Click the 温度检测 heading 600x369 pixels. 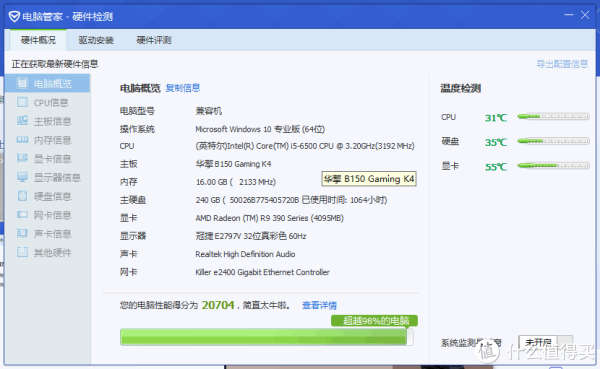pos(460,88)
